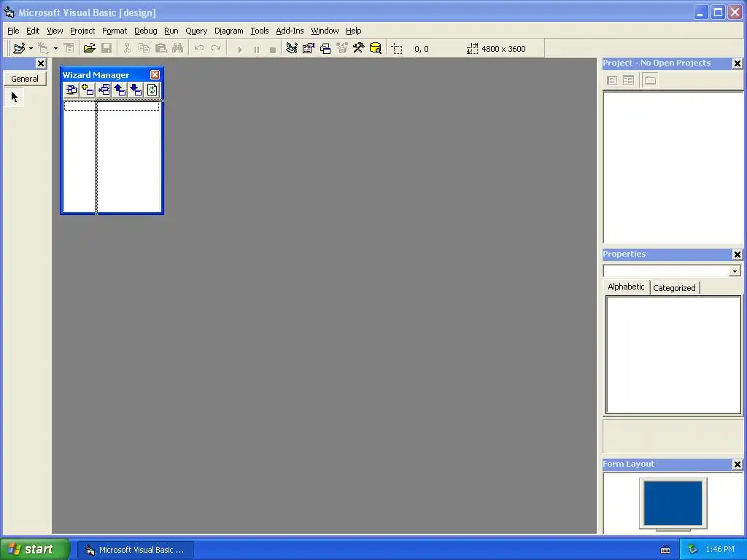Click the Redo arrow icon
This screenshot has width=747, height=560.
[216, 48]
